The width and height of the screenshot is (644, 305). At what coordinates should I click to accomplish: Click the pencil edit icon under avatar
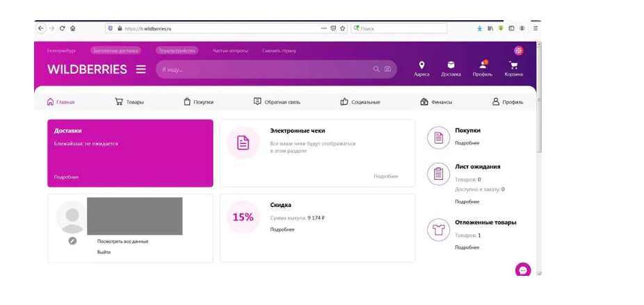72,241
